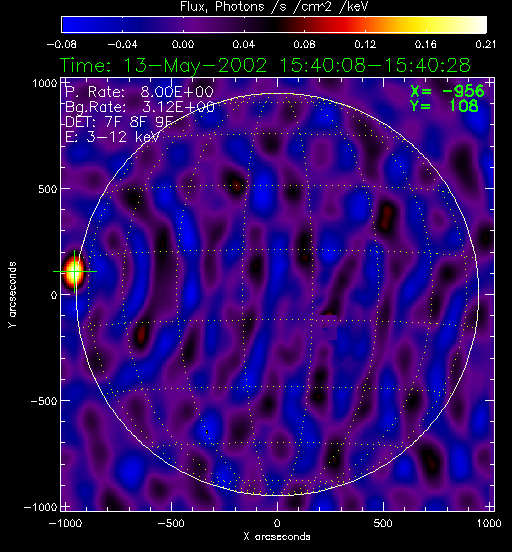Click the E: 3-12 keV label
The height and width of the screenshot is (552, 512).
(x=112, y=137)
